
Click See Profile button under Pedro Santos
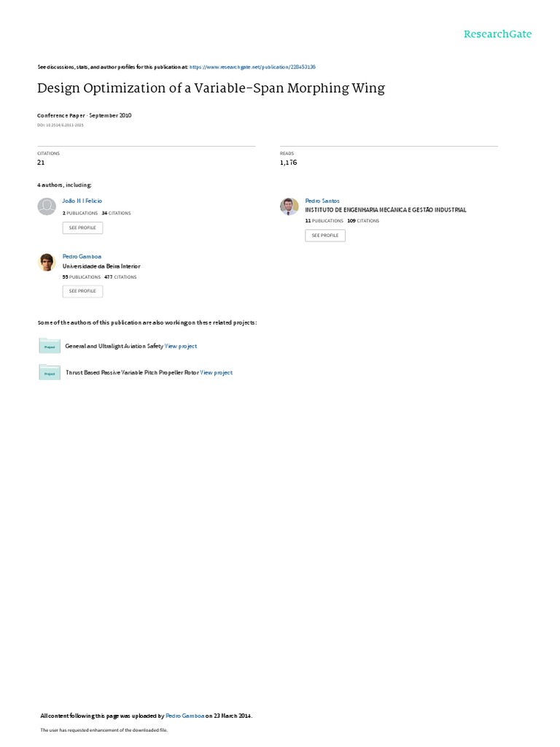(325, 236)
